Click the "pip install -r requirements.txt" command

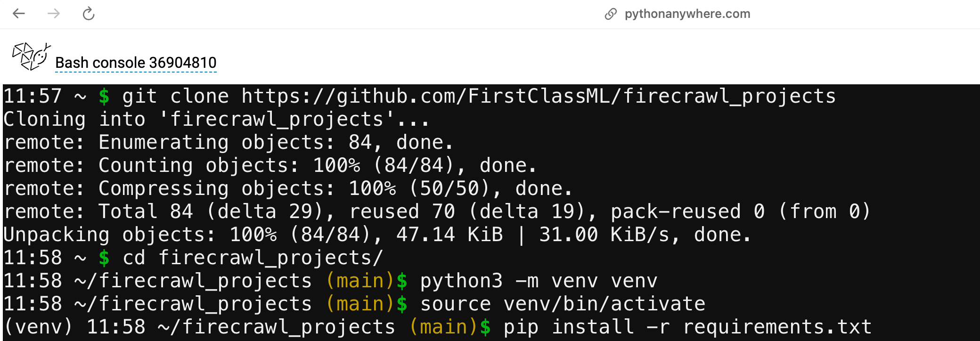pos(687,327)
